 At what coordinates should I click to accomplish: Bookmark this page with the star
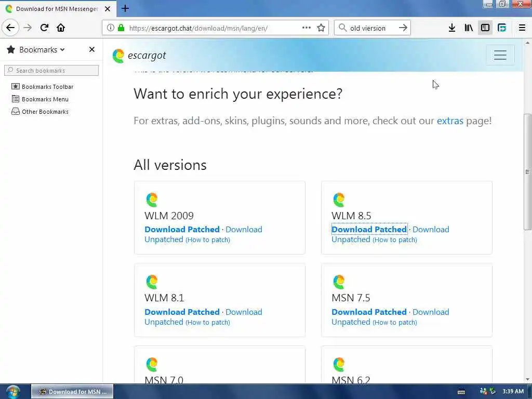click(321, 28)
